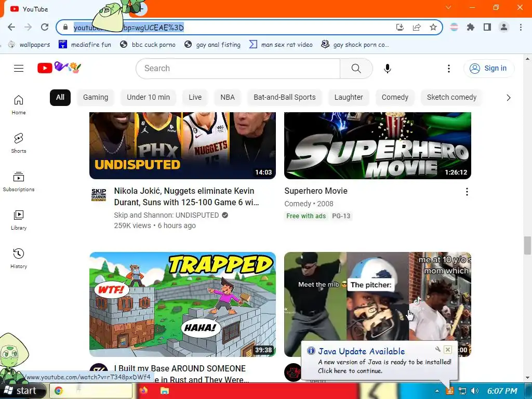The image size is (532, 399).
Task: Play the Meet the mlb thumbnail
Action: tap(378, 297)
